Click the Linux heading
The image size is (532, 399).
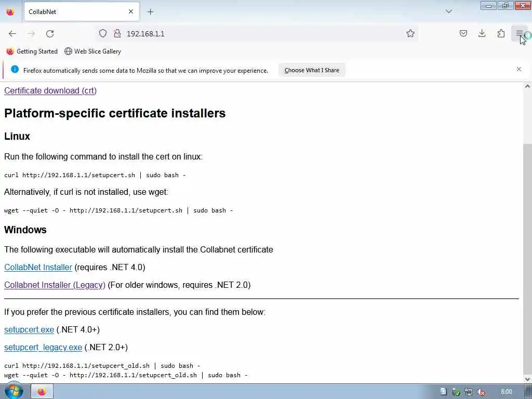pyautogui.click(x=17, y=136)
